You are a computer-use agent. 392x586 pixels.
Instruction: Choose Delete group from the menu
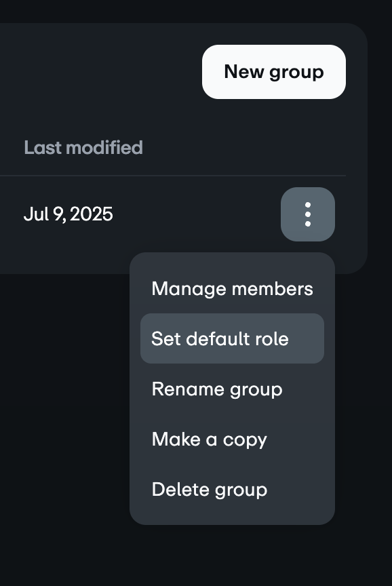[x=232, y=489]
